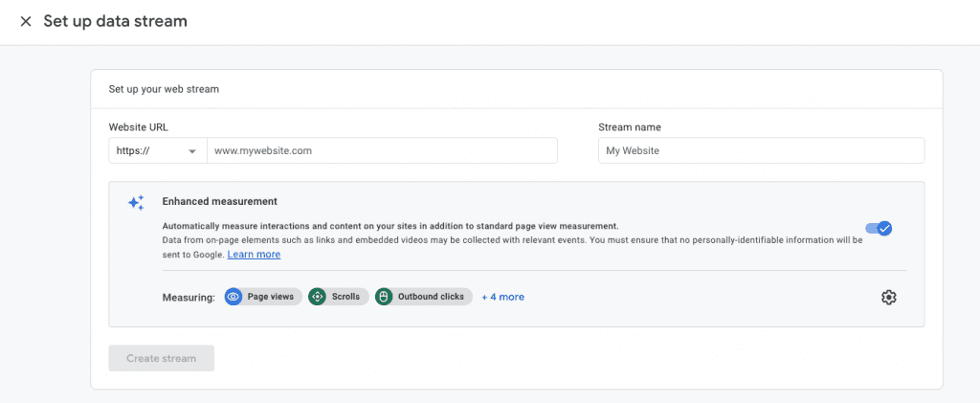Click the Outbound clicks mouse icon
Viewport: 980px width, 403px height.
click(384, 297)
